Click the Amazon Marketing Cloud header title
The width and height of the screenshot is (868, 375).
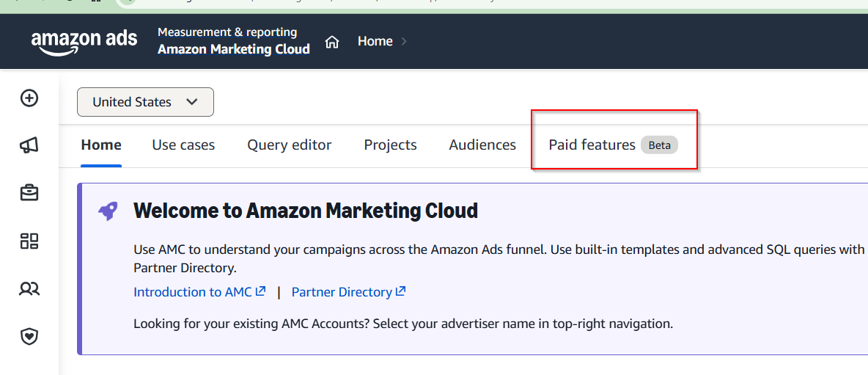tap(234, 49)
